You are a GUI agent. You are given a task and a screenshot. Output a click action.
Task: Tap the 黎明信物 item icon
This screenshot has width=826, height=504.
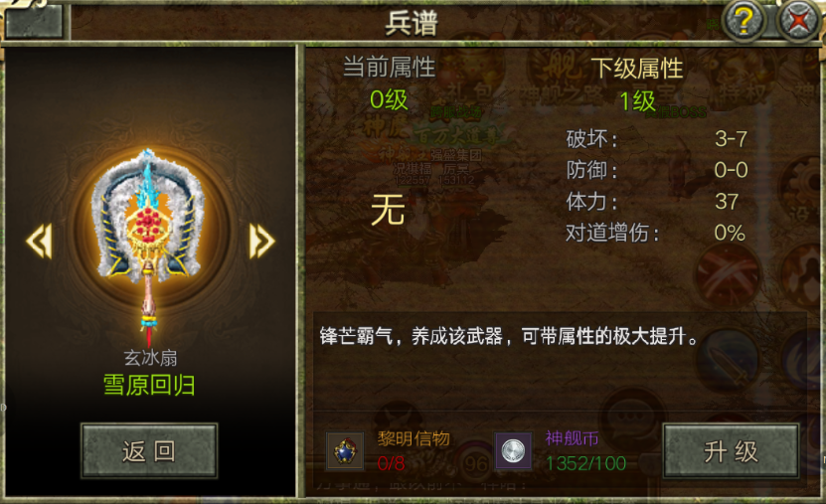(x=345, y=451)
